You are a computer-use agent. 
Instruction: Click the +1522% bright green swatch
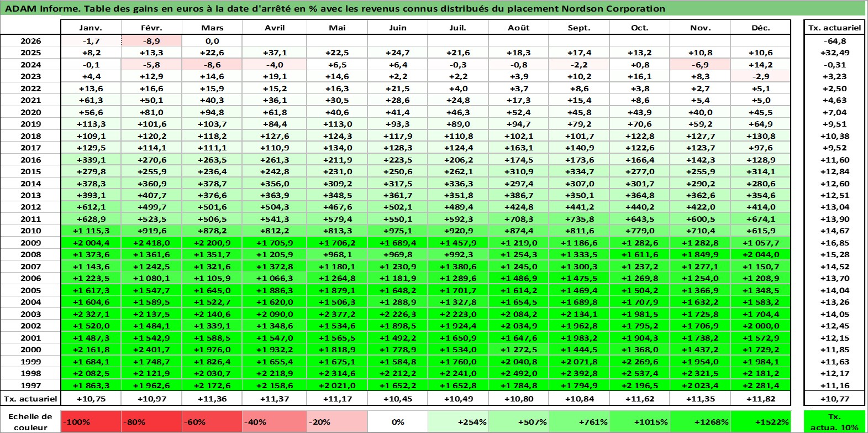tap(761, 421)
